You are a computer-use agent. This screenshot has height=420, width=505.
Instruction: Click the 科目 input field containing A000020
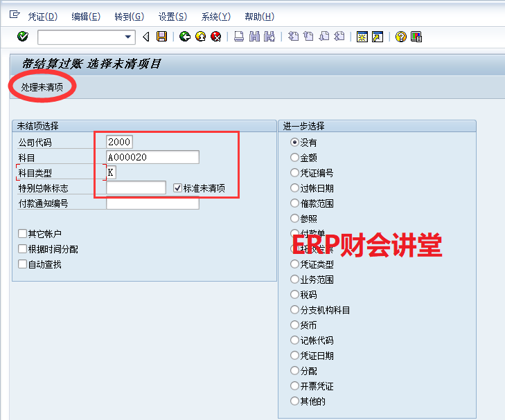coord(152,157)
